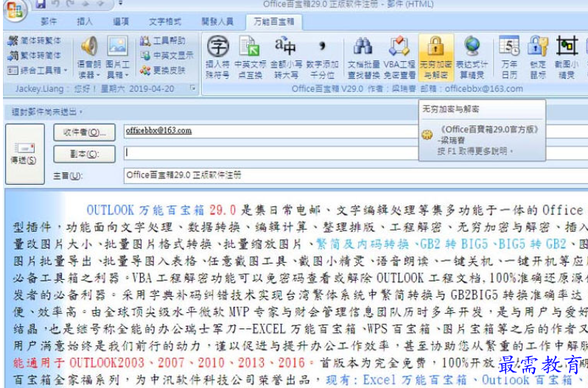Open the 综合工具箱 dropdown
588x388 pixels.
[38, 71]
